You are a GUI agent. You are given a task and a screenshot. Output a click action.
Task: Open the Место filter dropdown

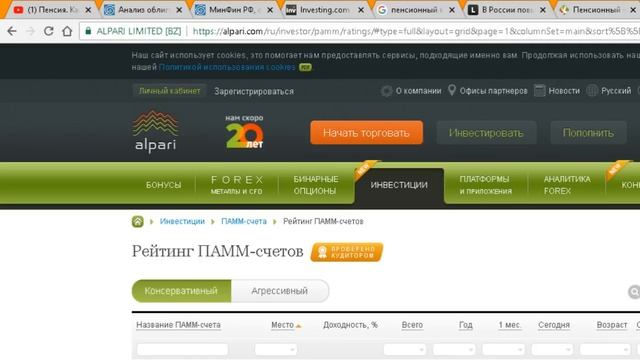coord(276,349)
